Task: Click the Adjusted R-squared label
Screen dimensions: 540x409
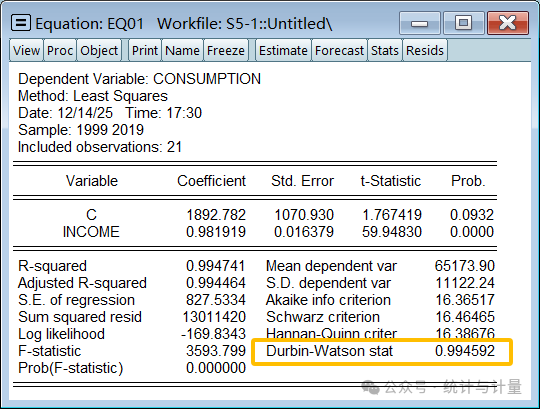Action: click(82, 283)
